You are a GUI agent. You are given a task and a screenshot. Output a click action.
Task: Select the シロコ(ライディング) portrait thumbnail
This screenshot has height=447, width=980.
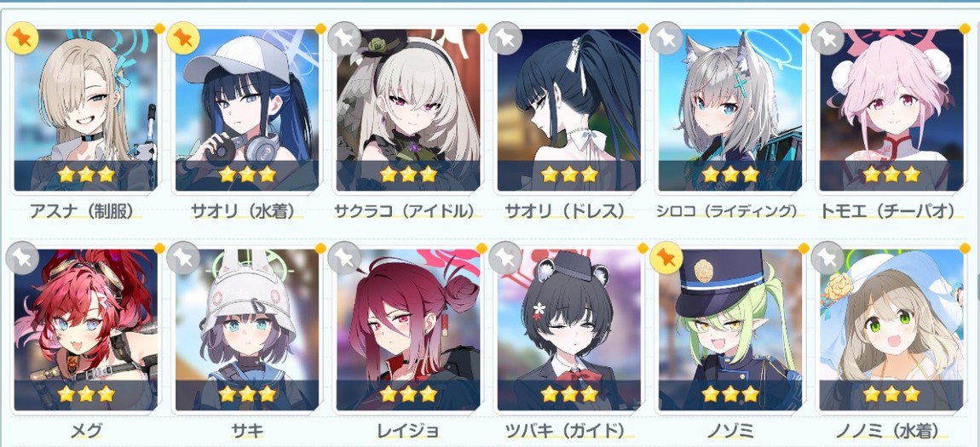point(730,110)
